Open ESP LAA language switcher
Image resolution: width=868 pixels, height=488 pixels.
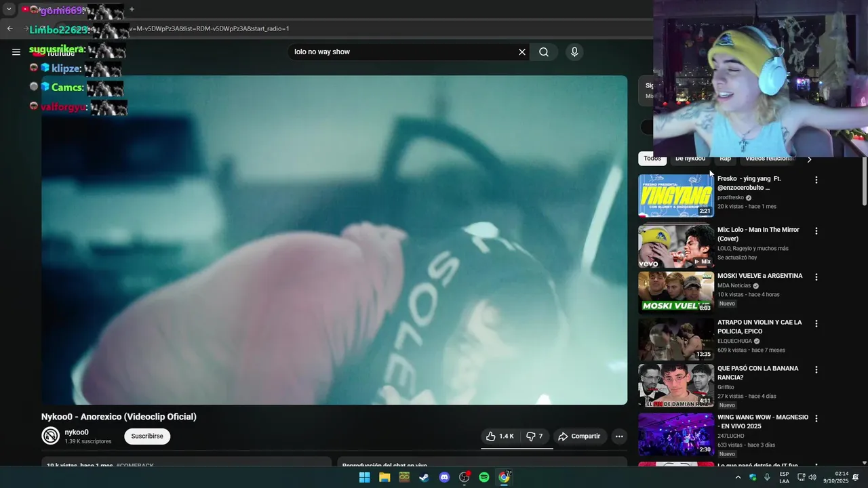point(784,477)
